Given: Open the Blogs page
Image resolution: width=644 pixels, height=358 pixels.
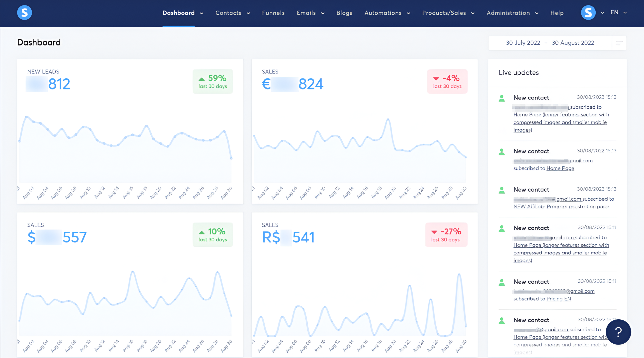Looking at the screenshot, I should coord(344,13).
